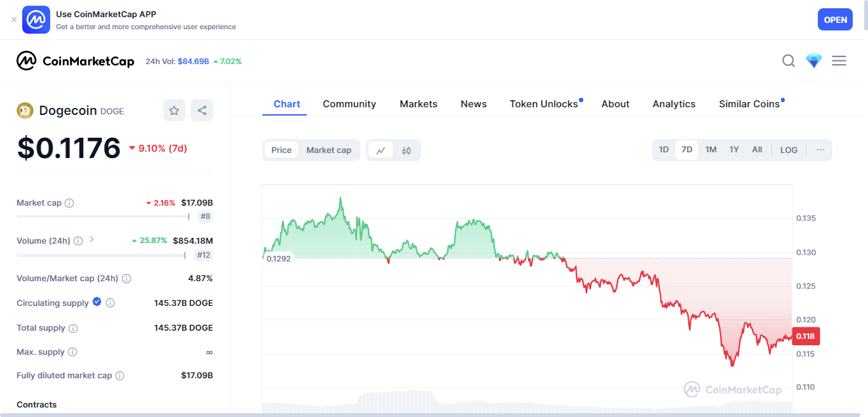
Task: Set chart range to 1M
Action: pos(711,150)
